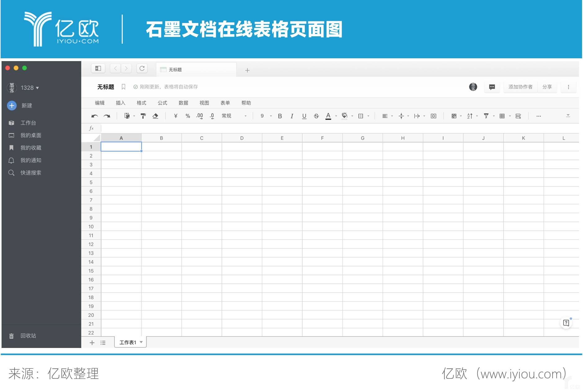Expand the borders dropdown arrow

tap(368, 116)
